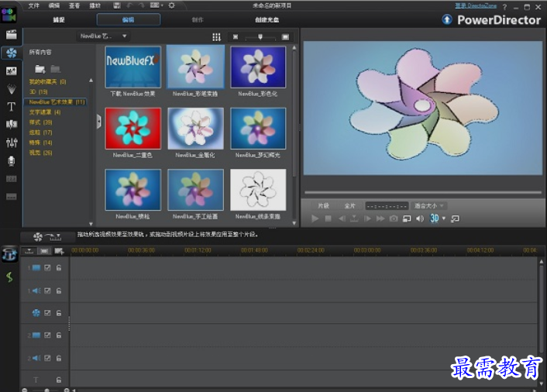Open the Chapter Room icon
This screenshot has height=392, width=547.
click(x=11, y=179)
